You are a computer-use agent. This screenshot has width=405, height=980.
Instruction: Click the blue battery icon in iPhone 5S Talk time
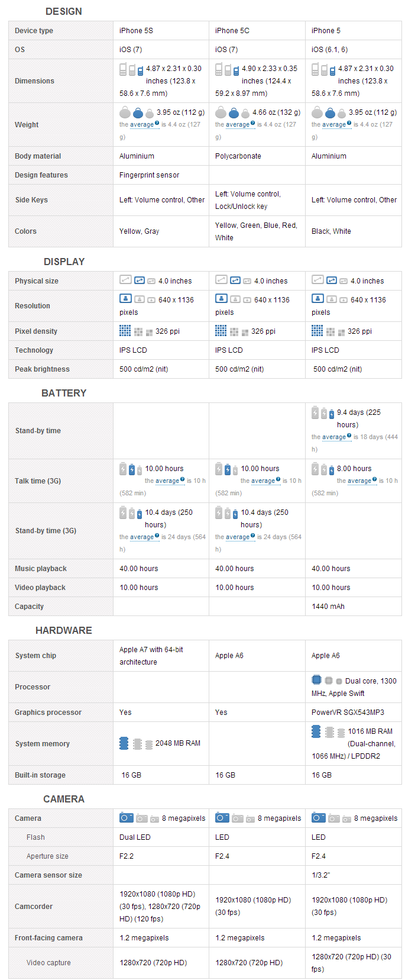[132, 469]
